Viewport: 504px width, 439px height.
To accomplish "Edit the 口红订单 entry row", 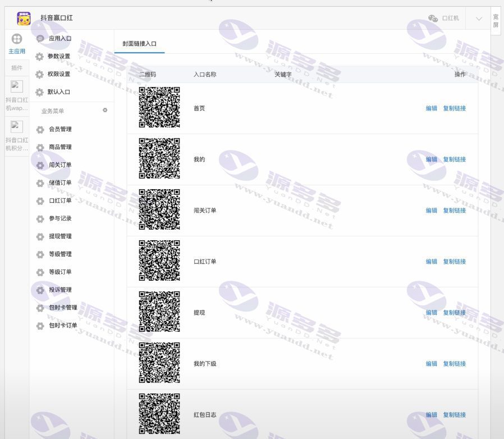I will [432, 262].
